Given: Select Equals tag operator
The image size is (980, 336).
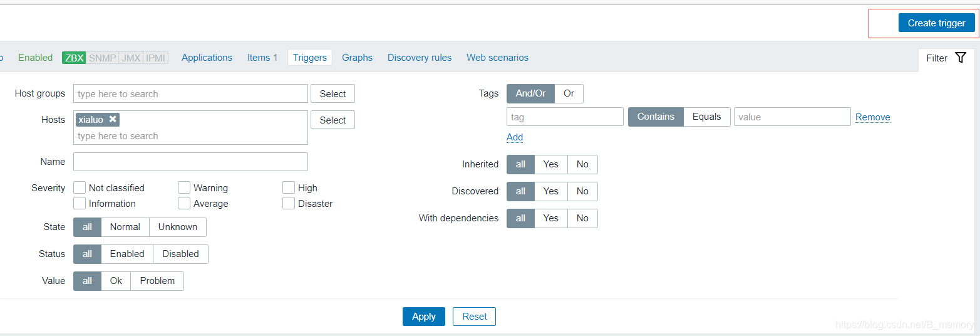Looking at the screenshot, I should click(x=707, y=117).
